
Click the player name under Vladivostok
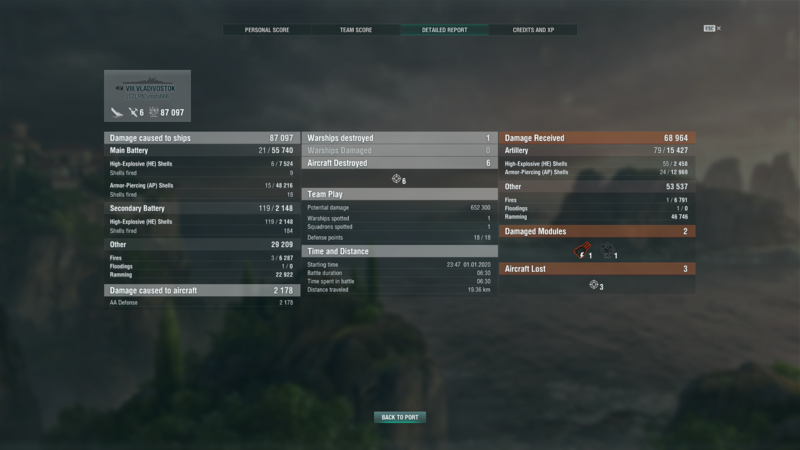pos(148,96)
